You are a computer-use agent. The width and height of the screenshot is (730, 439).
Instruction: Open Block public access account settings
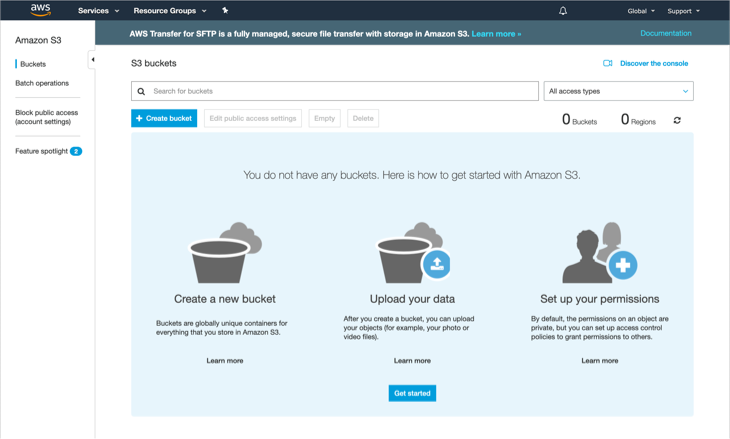click(47, 117)
